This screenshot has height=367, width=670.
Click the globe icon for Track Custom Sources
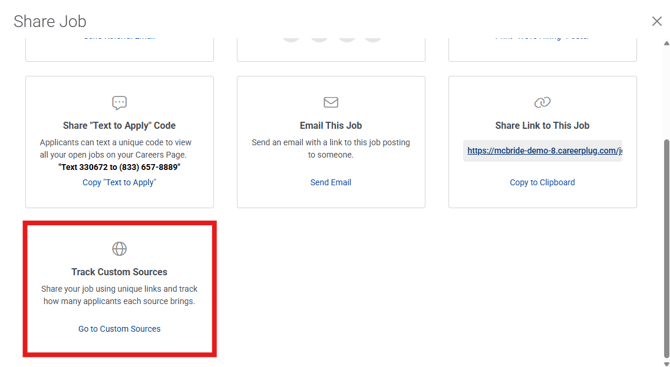[119, 249]
